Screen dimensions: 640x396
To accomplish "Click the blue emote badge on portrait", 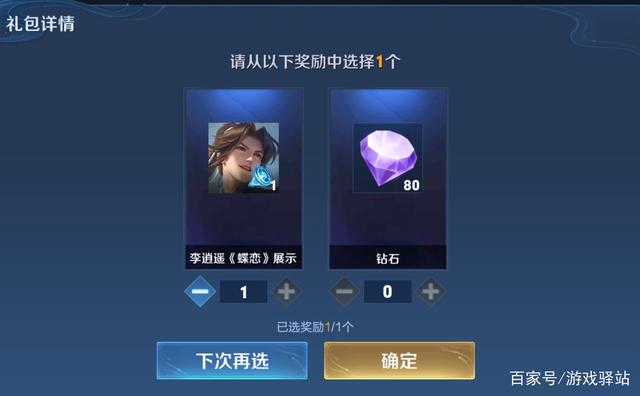I will 260,178.
